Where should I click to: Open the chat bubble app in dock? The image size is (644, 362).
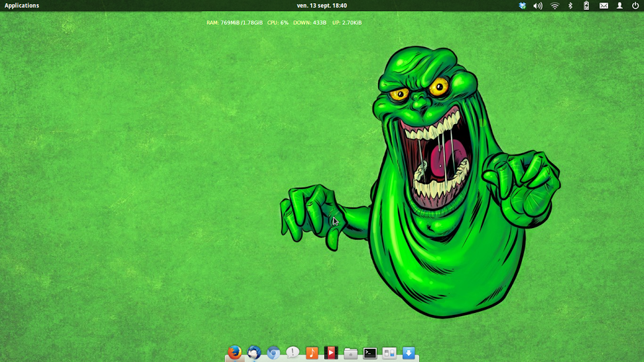pos(292,353)
